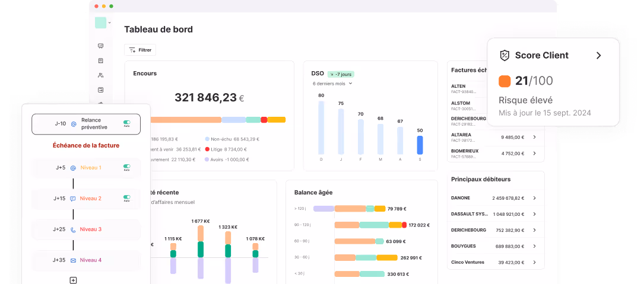Screen dimensions: 644x284
Task: Open BOUYGUES debtor chevron
Action: point(534,246)
